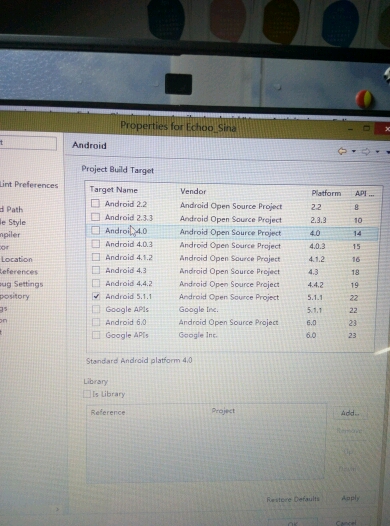Tick the Android 4.3 checkbox
The height and width of the screenshot is (526, 390).
(96, 270)
